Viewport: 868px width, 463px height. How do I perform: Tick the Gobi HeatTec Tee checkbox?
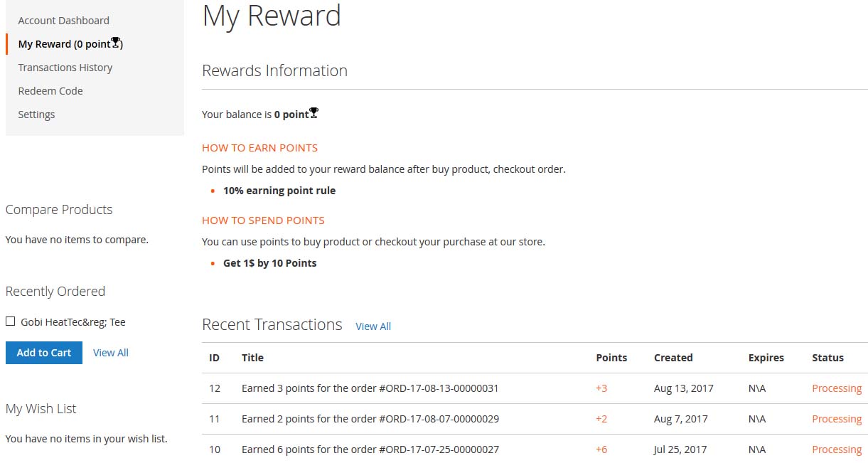coord(11,321)
